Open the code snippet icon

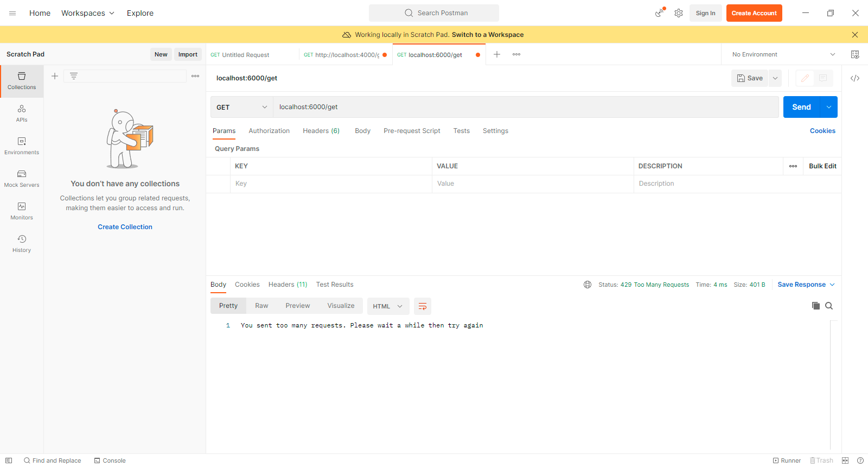tap(855, 78)
